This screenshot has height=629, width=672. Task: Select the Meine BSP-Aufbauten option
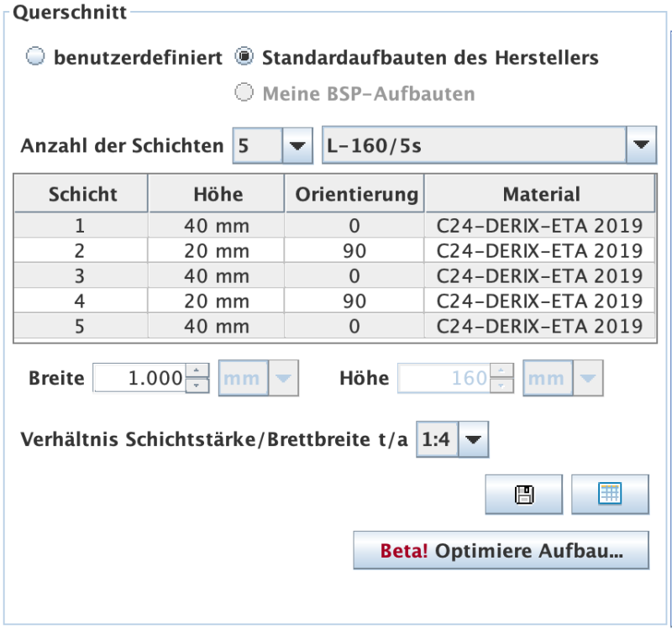coord(243,93)
